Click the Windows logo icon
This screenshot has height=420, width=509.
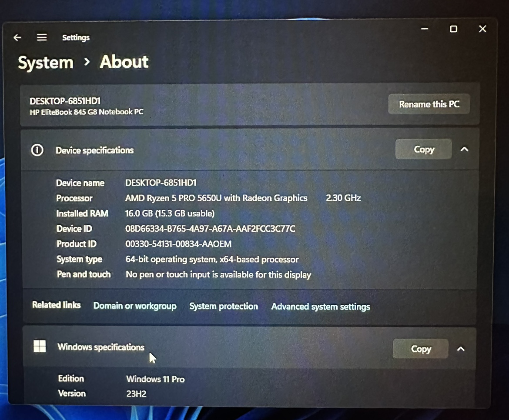click(40, 346)
